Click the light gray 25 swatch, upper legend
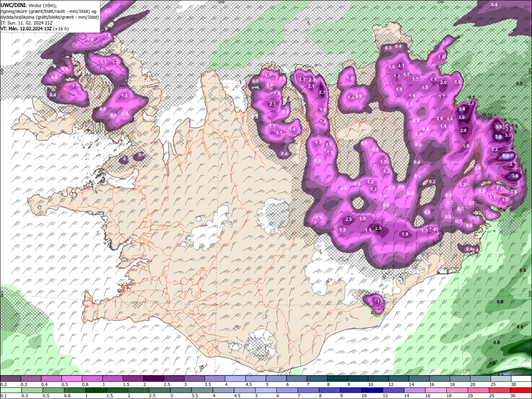Viewport: 532px width, 399px height. 501,378
